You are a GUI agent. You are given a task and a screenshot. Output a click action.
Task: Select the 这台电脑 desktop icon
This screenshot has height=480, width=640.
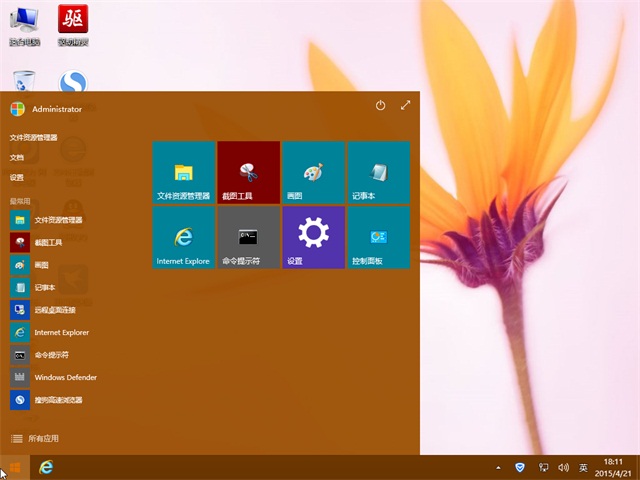(24, 26)
